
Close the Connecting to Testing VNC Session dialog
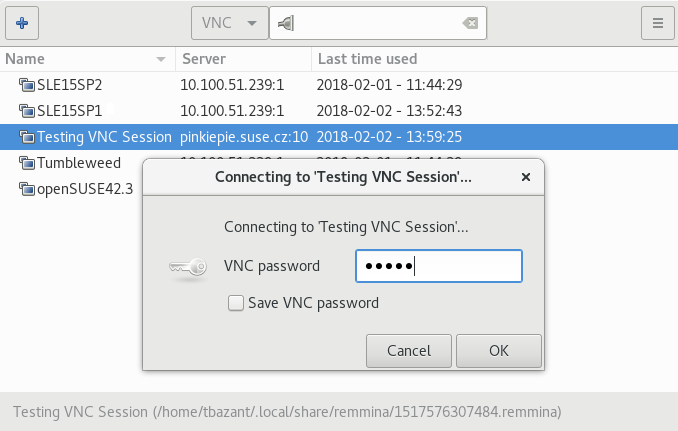(525, 176)
